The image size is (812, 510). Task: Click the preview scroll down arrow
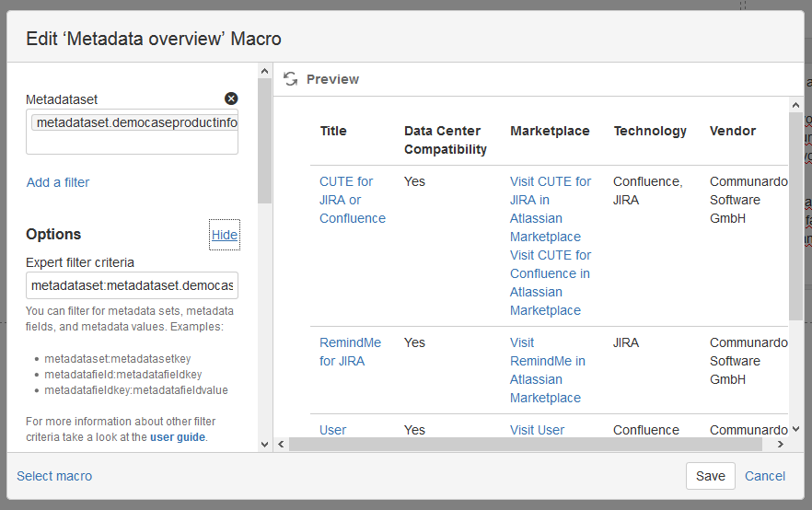[796, 429]
